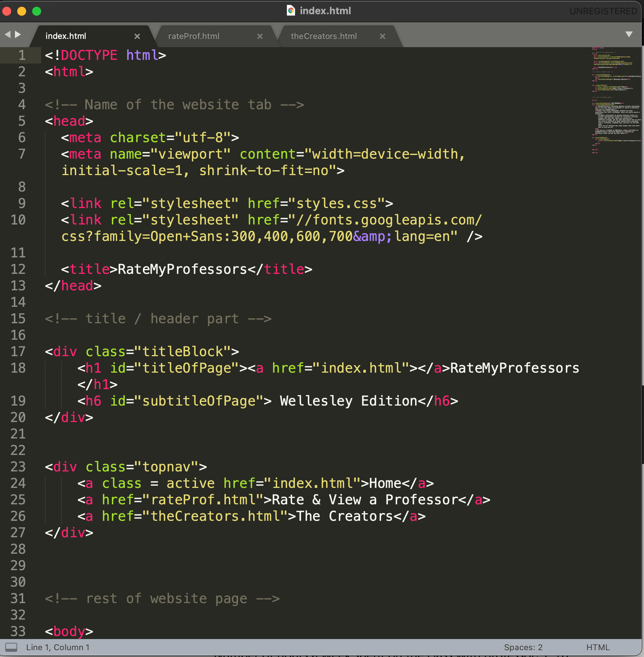The width and height of the screenshot is (644, 657).
Task: Click the "titleBlock" class value
Action: 183,352
